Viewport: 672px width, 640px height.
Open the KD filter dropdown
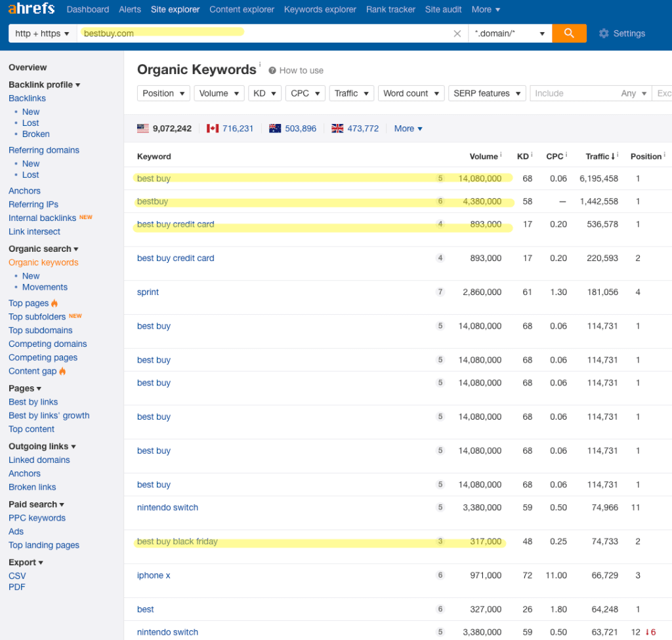[264, 93]
